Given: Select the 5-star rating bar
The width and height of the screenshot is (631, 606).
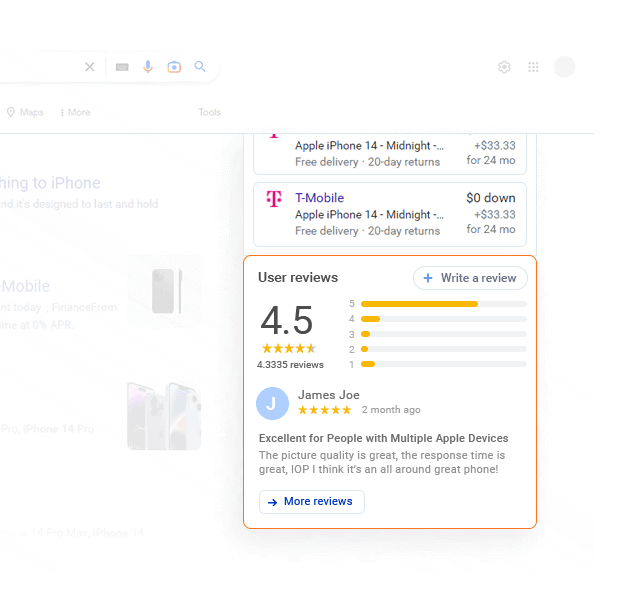Looking at the screenshot, I should (443, 304).
